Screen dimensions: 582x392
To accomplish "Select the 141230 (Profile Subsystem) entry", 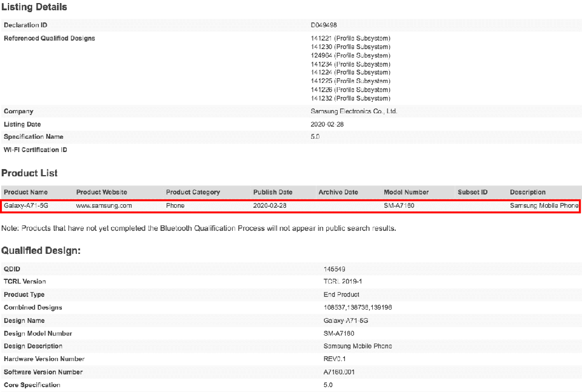I will point(350,47).
